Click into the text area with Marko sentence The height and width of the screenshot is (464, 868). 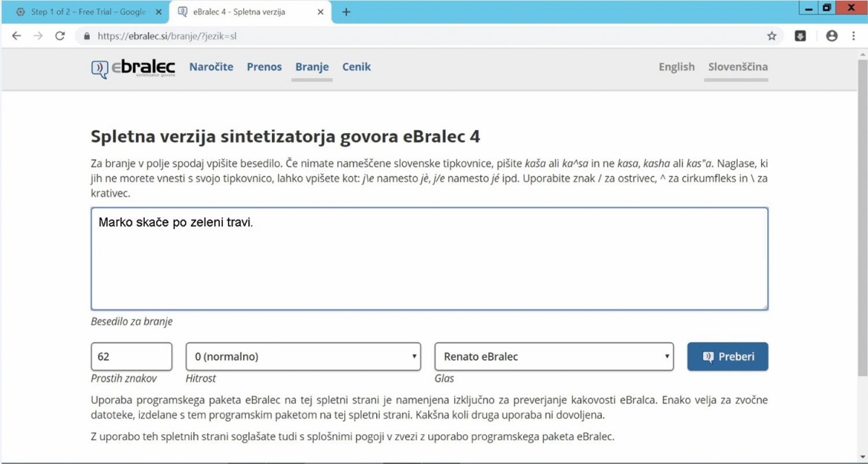pyautogui.click(x=430, y=259)
